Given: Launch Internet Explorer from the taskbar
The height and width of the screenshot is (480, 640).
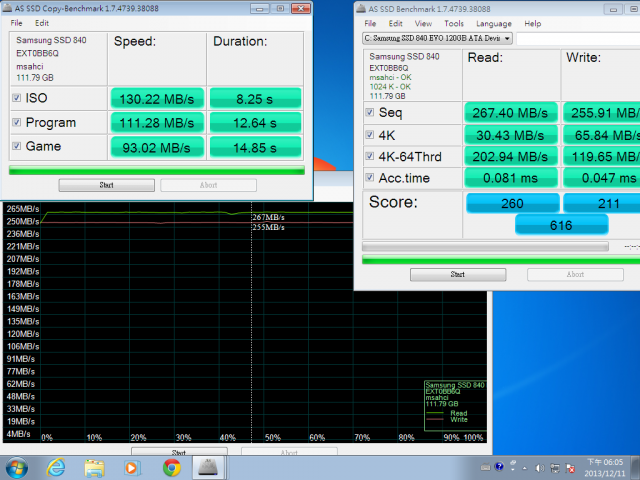Looking at the screenshot, I should pyautogui.click(x=56, y=468).
